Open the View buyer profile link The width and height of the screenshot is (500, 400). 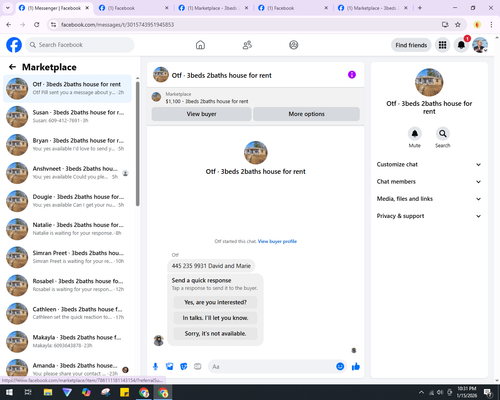click(277, 241)
